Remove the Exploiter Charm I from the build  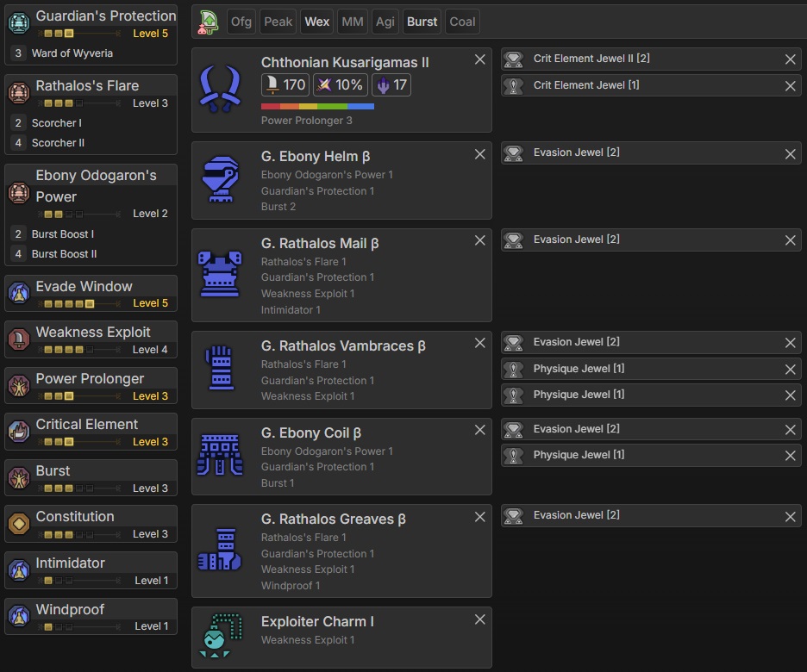point(480,619)
